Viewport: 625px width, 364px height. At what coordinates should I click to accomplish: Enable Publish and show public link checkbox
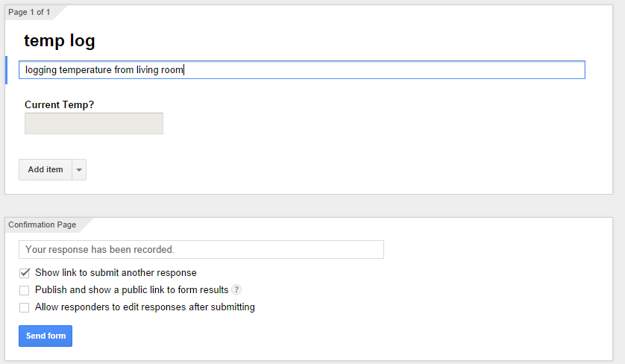coord(25,290)
